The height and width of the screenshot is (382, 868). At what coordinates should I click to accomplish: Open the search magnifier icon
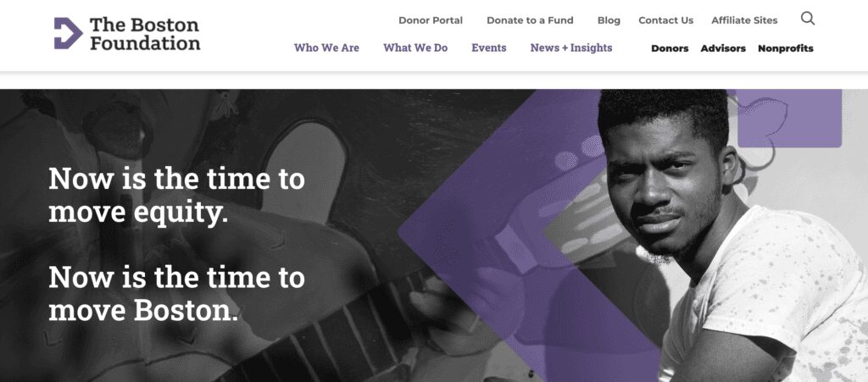point(808,19)
